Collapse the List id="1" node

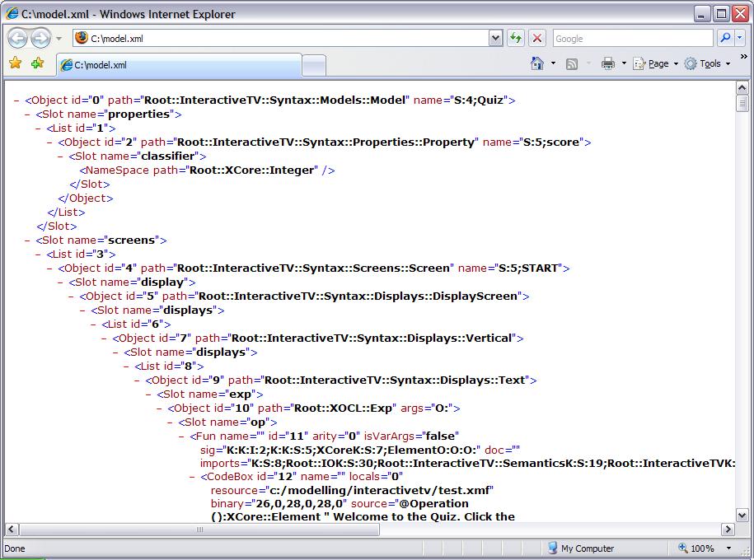pos(39,128)
